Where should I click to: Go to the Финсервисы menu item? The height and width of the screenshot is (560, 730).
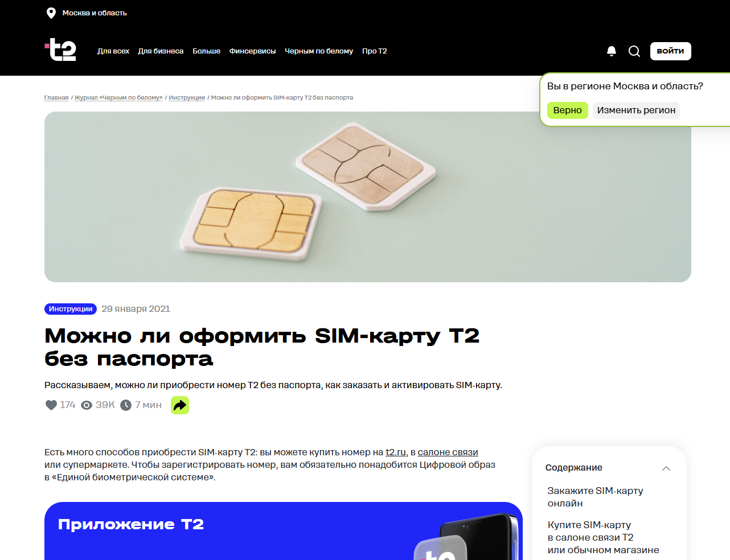[252, 51]
